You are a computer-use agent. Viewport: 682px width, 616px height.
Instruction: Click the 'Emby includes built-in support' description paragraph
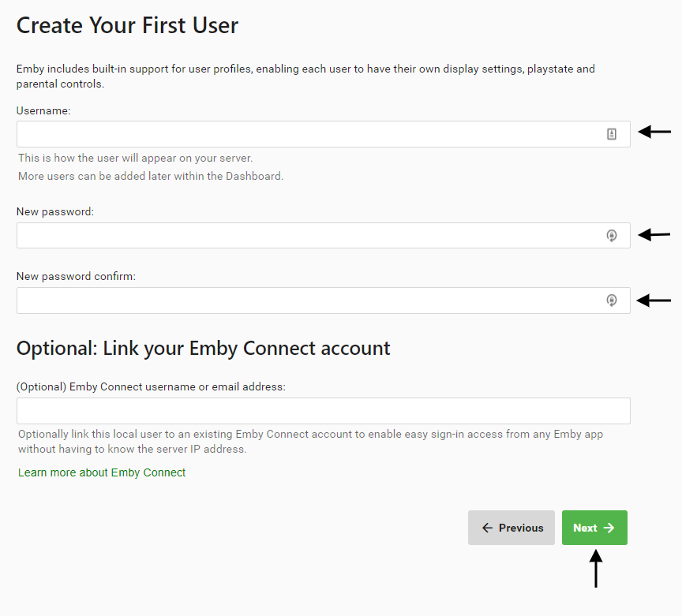[x=305, y=76]
